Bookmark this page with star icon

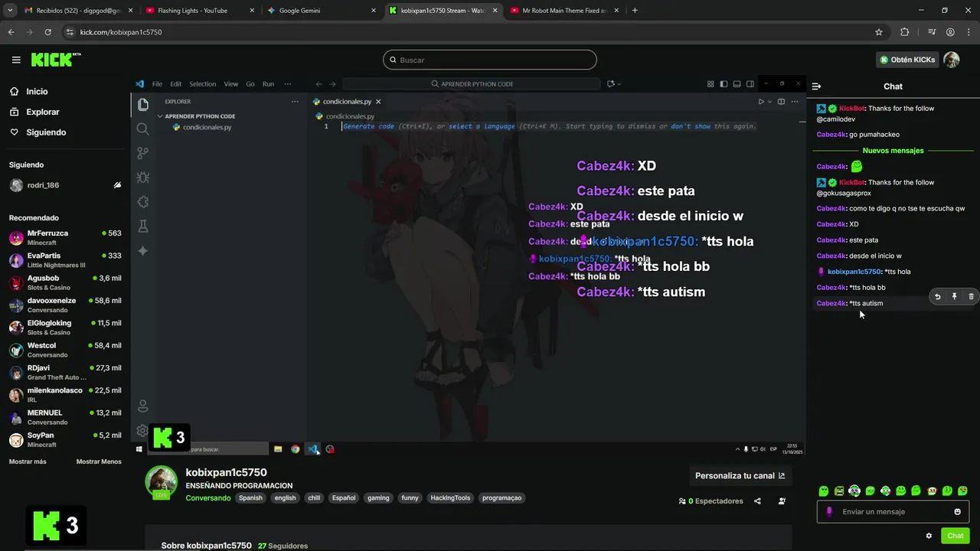pos(879,32)
